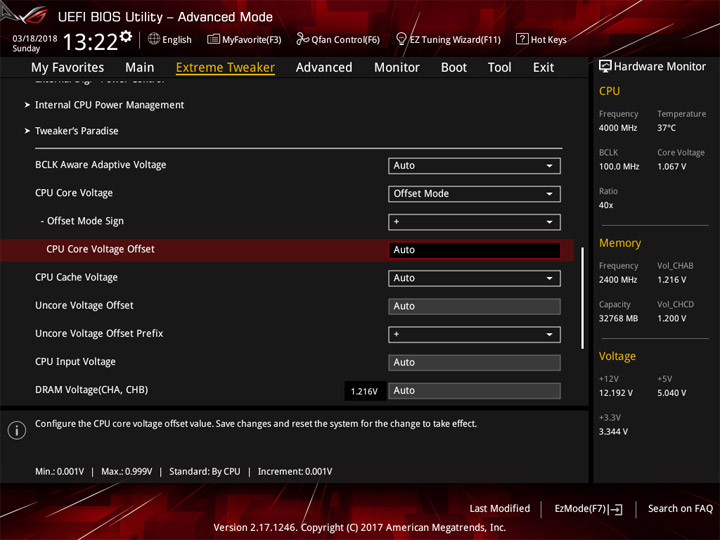Screen dimensions: 720x540
Task: Click the DRAM Voltage(CHA, CHB) Auto field
Action: tap(474, 390)
